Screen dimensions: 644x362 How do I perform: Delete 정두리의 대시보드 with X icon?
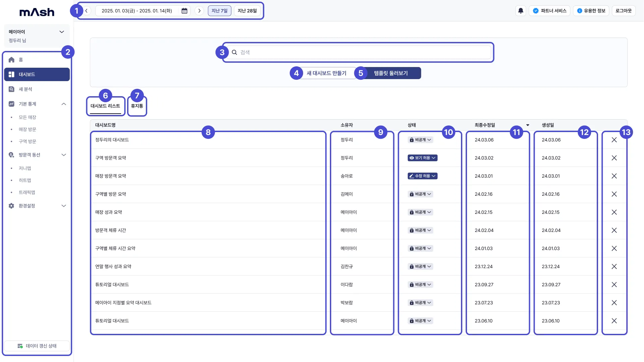click(614, 140)
